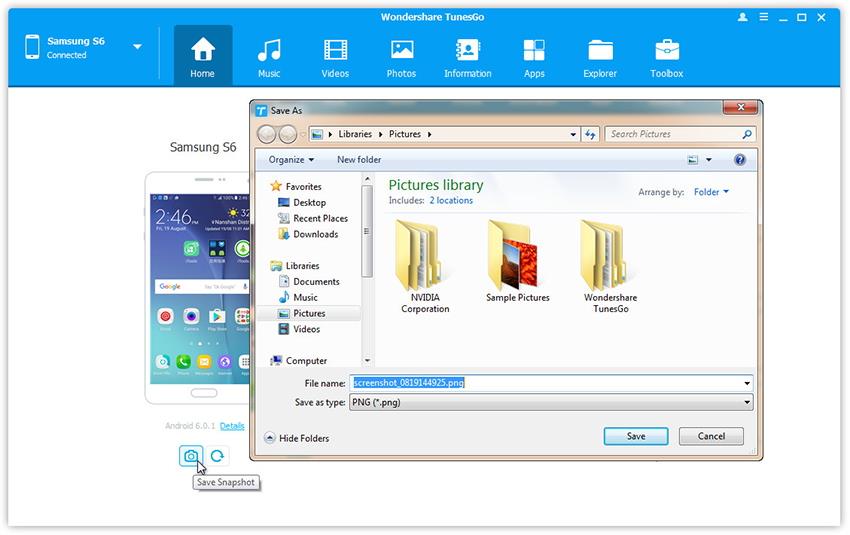Click the Cancel button
Image resolution: width=850 pixels, height=535 pixels.
click(711, 436)
